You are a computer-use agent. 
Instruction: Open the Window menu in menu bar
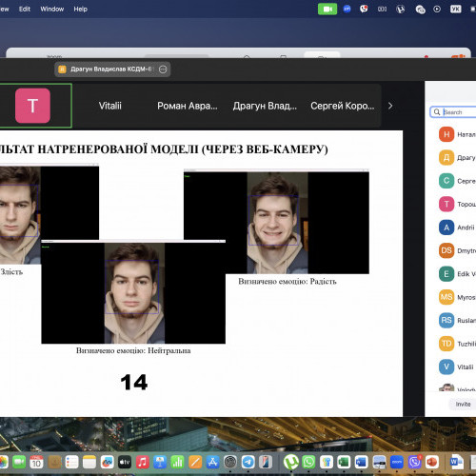[x=52, y=9]
